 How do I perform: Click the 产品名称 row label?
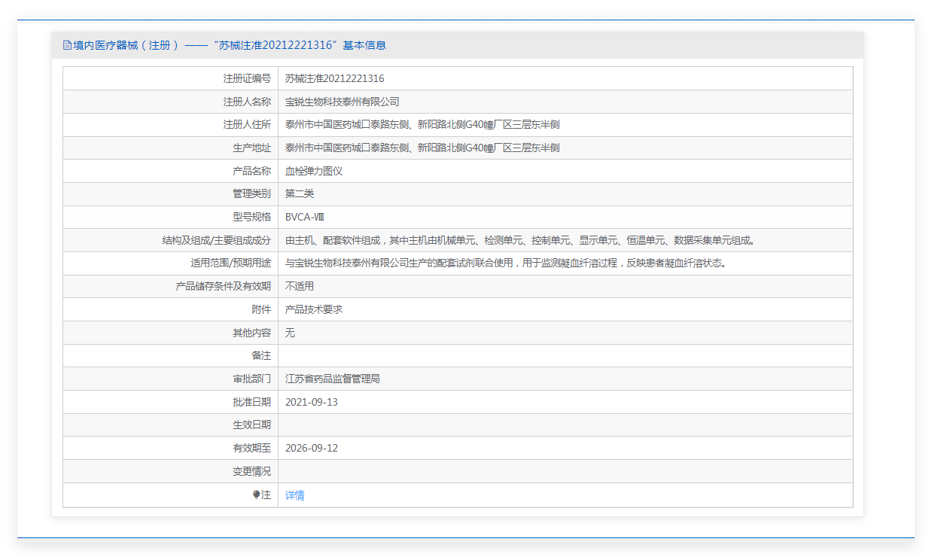pyautogui.click(x=251, y=171)
